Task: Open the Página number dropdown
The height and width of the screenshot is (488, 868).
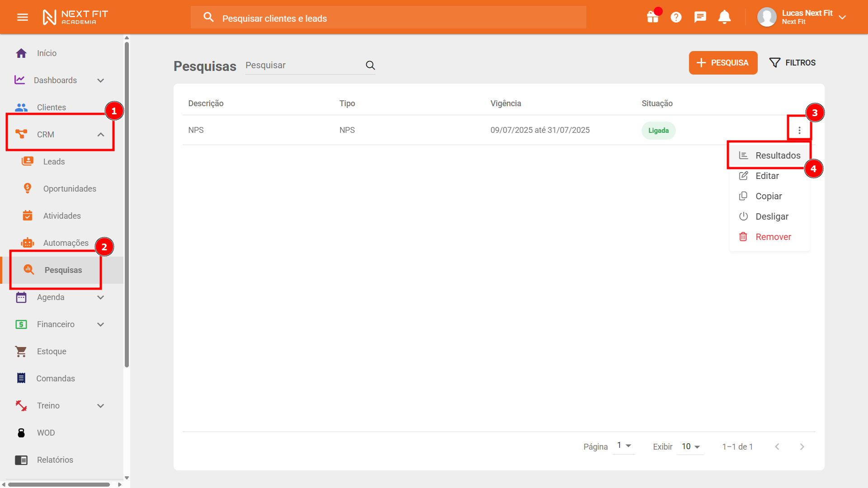Action: point(624,446)
